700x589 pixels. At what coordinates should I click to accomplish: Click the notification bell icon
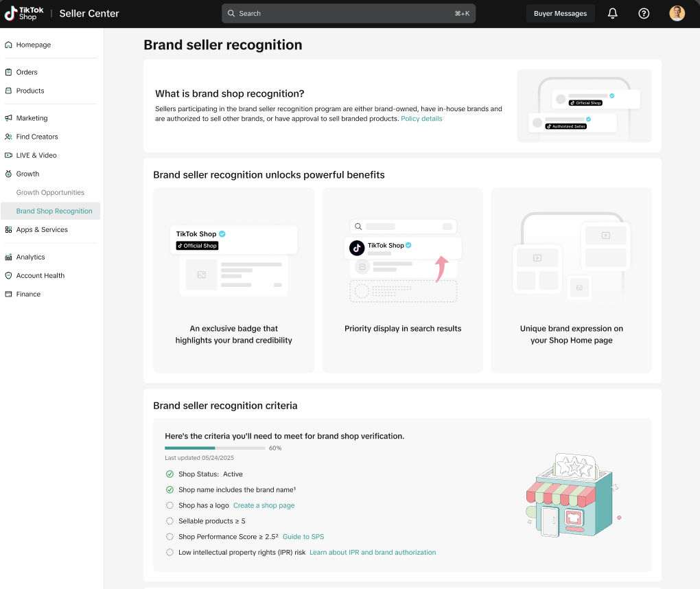point(613,14)
